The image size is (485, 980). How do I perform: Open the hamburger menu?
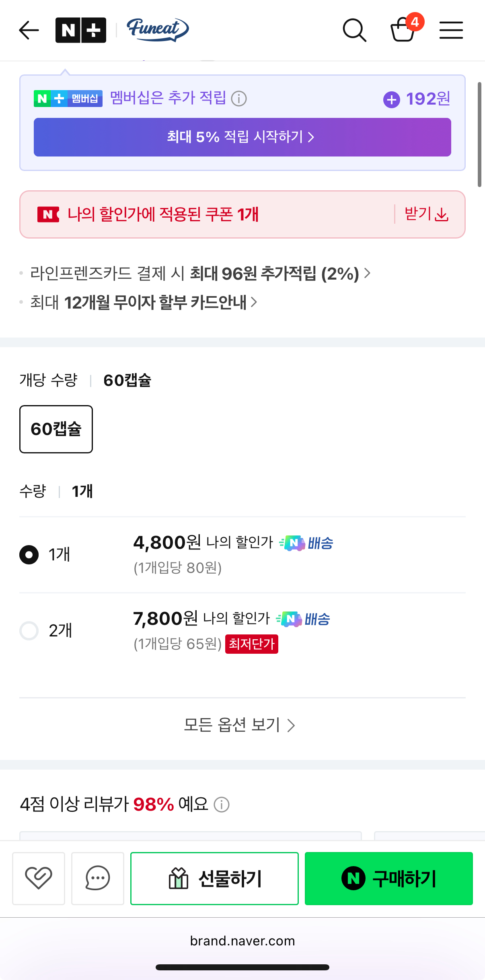point(451,30)
